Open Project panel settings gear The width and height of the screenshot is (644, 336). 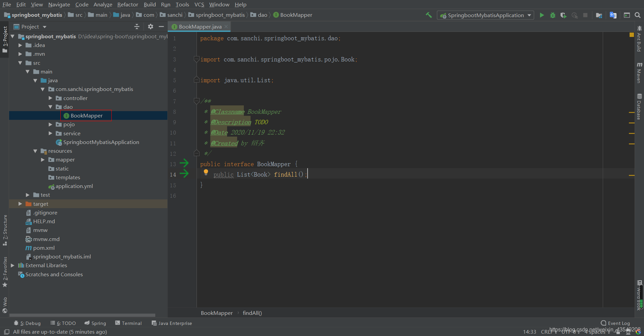(151, 27)
